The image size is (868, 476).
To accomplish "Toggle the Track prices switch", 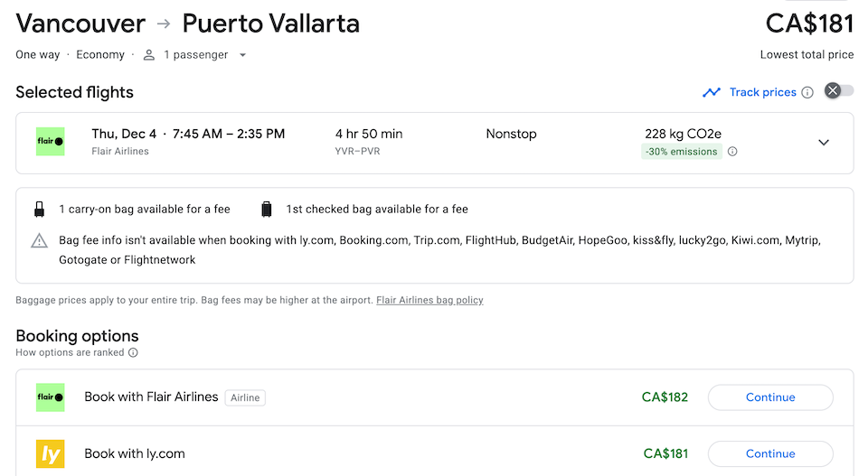I will pyautogui.click(x=838, y=91).
